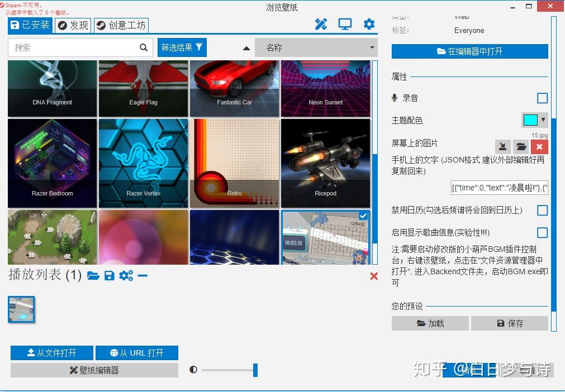Configure playlist with gears icon

pos(126,276)
